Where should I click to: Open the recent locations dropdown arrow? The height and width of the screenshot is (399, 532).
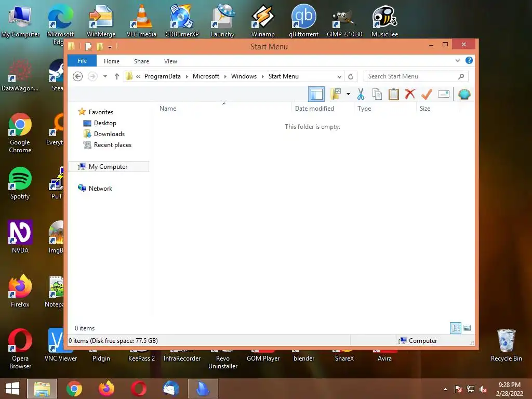[105, 76]
